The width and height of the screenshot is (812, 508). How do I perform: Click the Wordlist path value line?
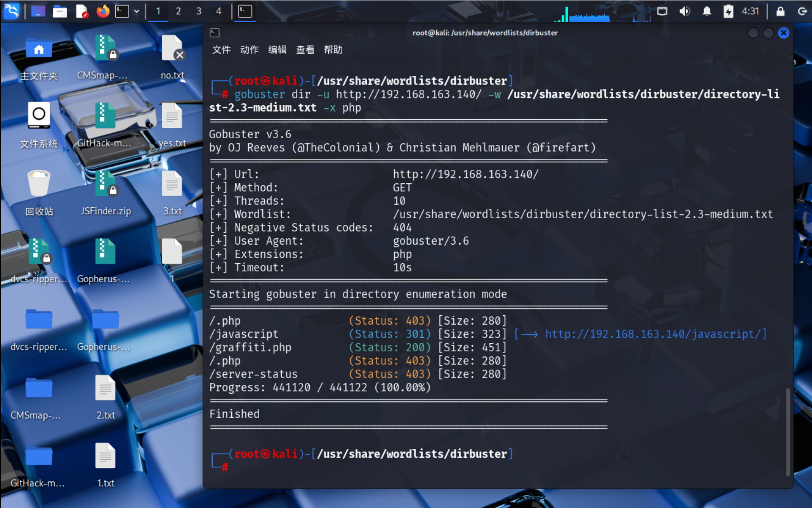click(583, 214)
